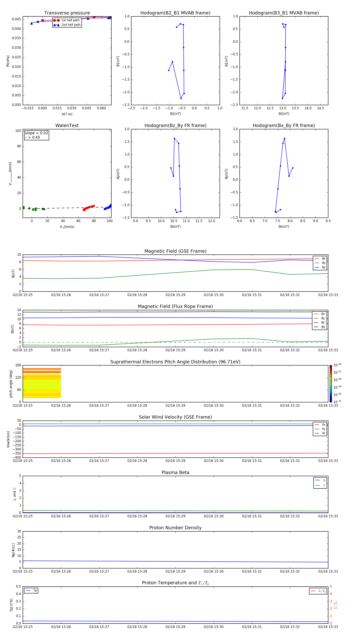This screenshot has height=644, width=351.
Task: Click the 'B3(nT)' x-axis label
Action: [x=284, y=114]
